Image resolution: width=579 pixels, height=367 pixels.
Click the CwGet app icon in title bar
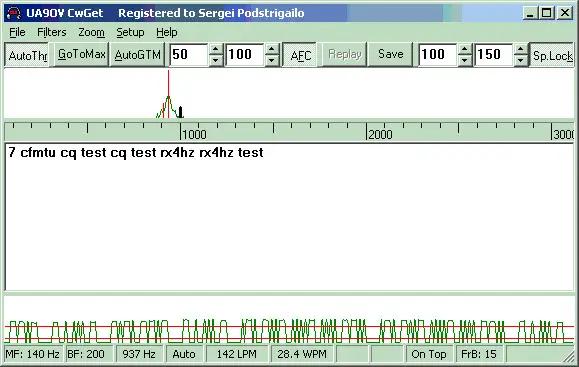point(14,13)
